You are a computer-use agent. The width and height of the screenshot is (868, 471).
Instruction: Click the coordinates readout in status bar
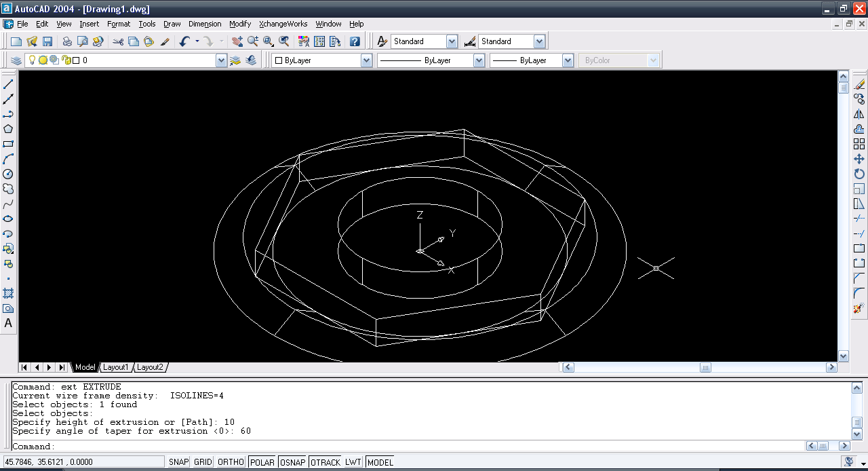83,462
